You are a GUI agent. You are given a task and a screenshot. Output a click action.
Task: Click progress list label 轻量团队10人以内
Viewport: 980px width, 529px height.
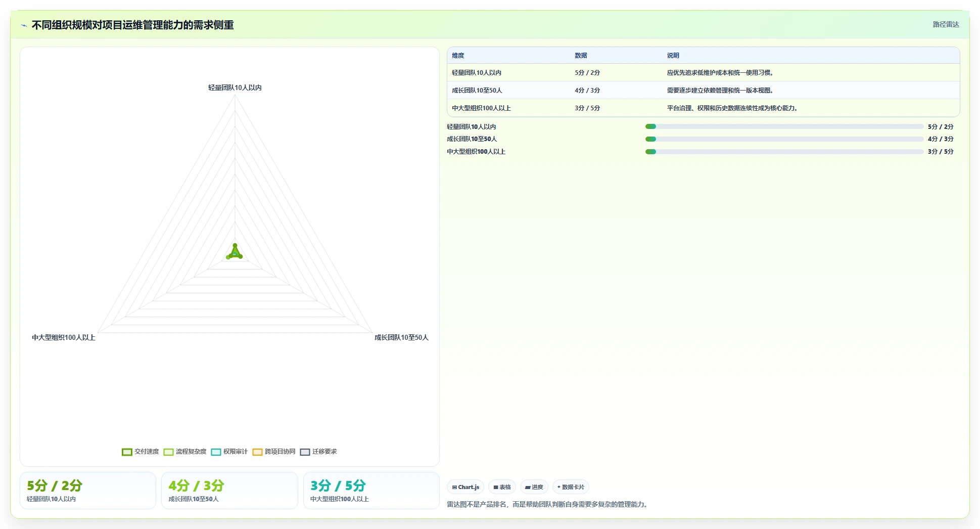click(x=472, y=127)
